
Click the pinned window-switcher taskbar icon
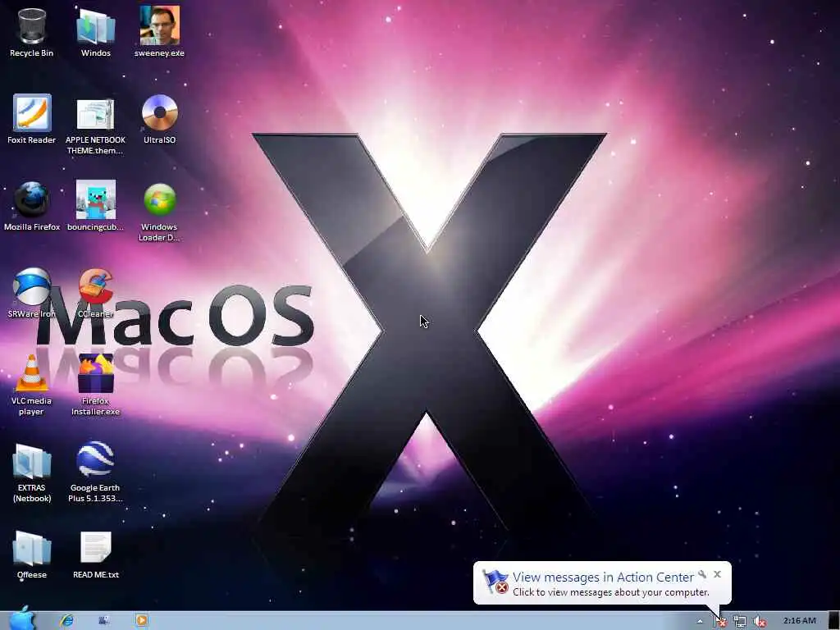(x=104, y=620)
